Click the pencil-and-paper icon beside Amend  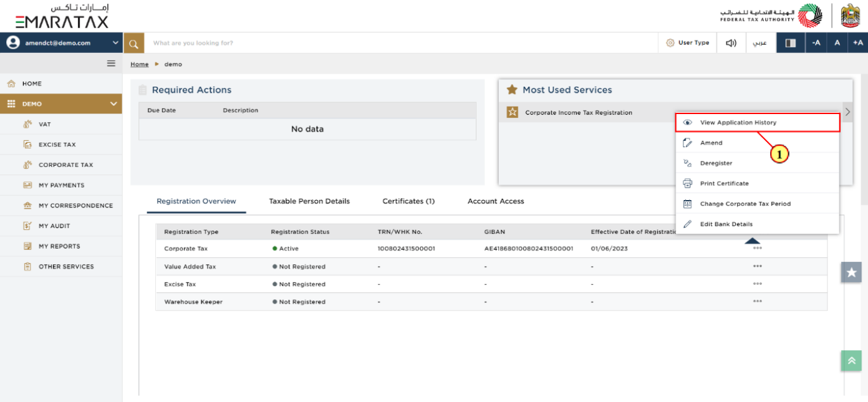688,143
